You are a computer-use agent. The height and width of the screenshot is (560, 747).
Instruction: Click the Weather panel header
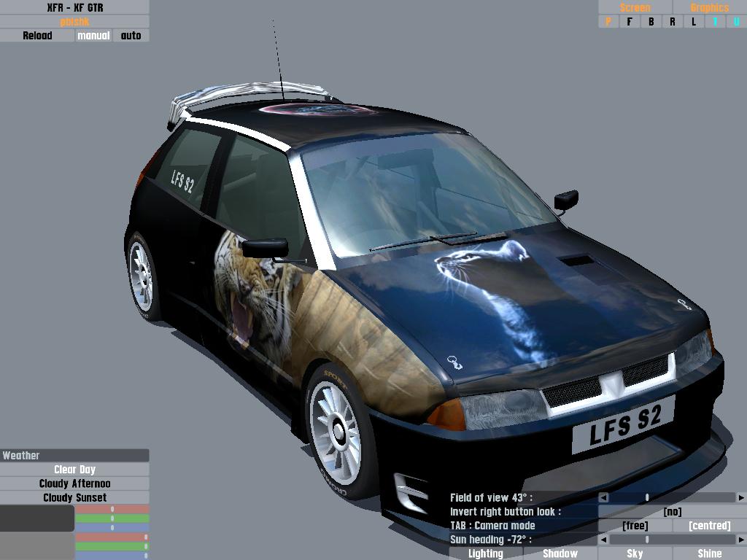(75, 455)
